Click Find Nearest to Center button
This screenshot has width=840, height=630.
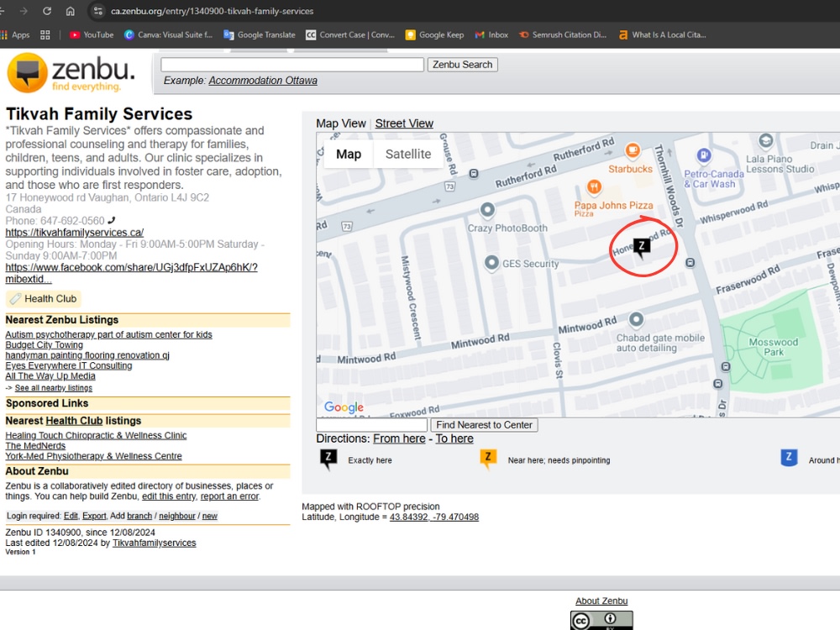484,425
